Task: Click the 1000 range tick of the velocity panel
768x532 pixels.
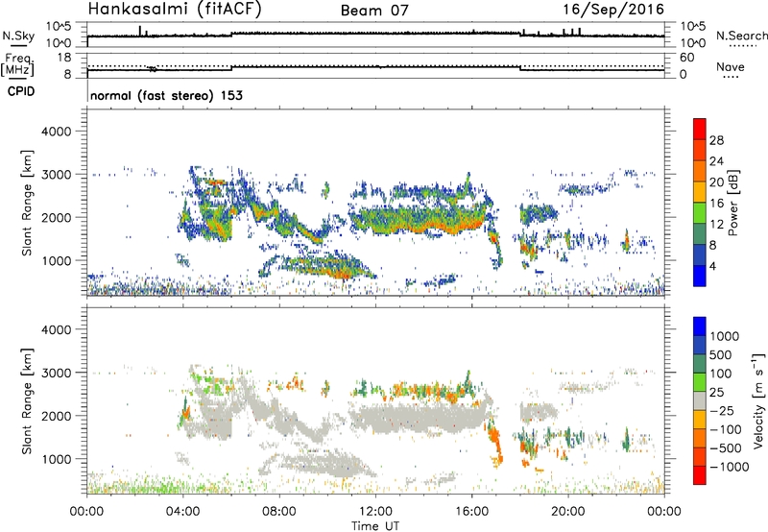Action: point(57,459)
